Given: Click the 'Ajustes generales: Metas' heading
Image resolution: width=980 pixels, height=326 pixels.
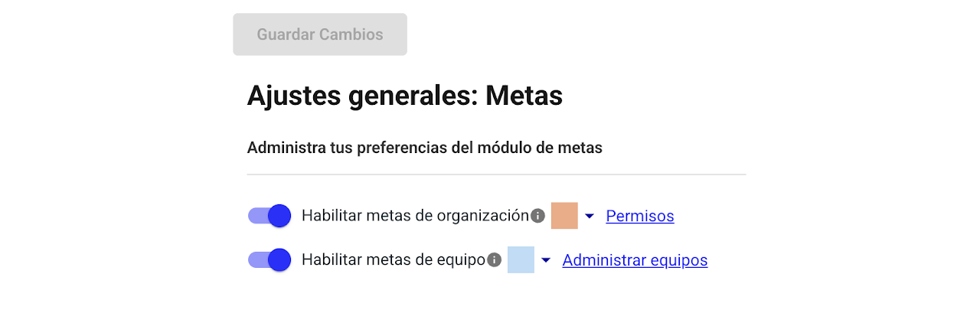Looking at the screenshot, I should tap(404, 96).
